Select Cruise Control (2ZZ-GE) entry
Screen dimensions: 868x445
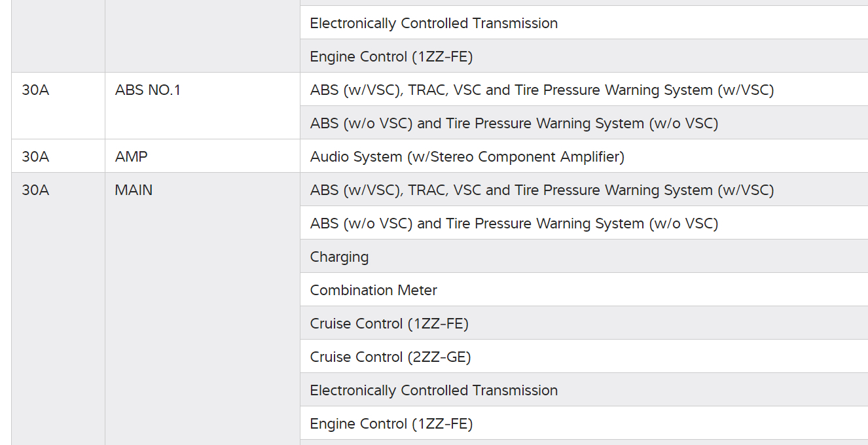coord(390,357)
